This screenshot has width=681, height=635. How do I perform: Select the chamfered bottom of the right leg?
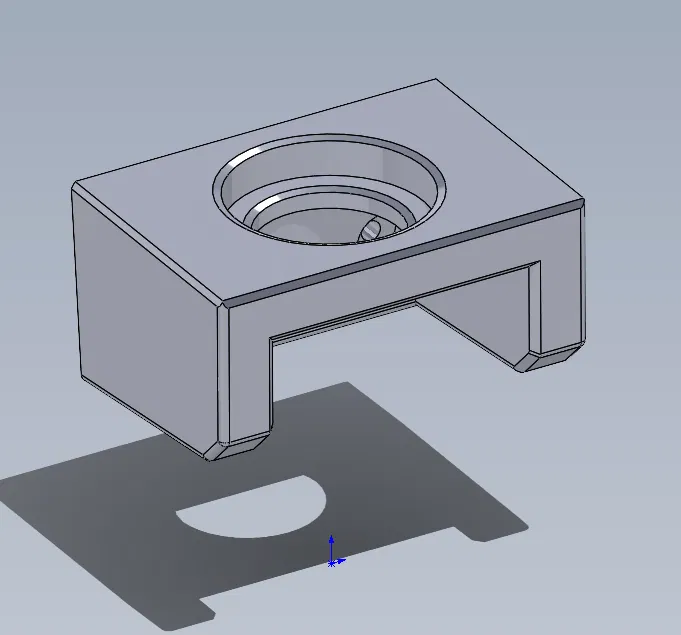tap(549, 358)
